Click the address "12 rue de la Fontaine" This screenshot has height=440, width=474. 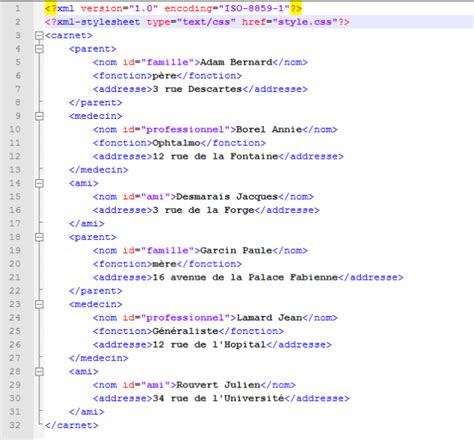215,156
